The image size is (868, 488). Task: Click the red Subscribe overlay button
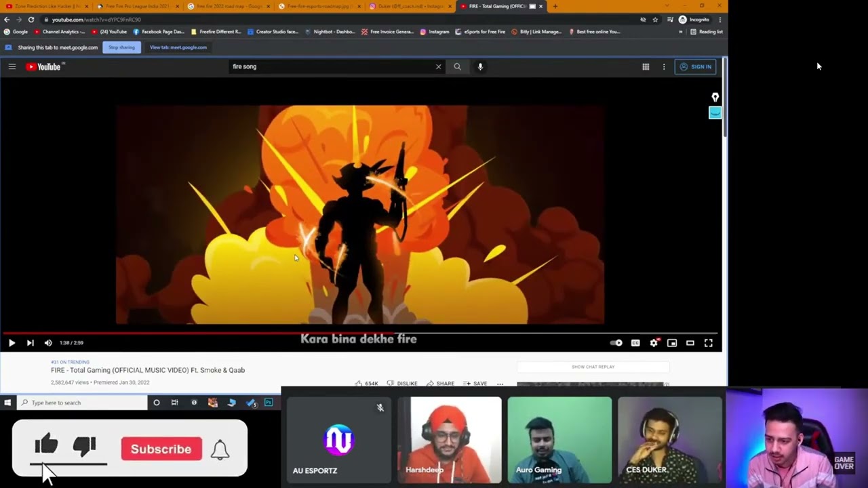click(x=161, y=449)
